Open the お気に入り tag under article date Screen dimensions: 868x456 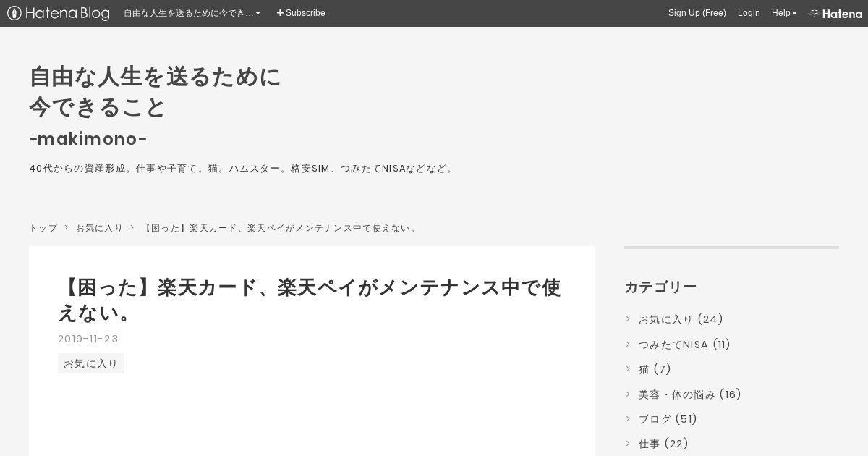point(91,363)
